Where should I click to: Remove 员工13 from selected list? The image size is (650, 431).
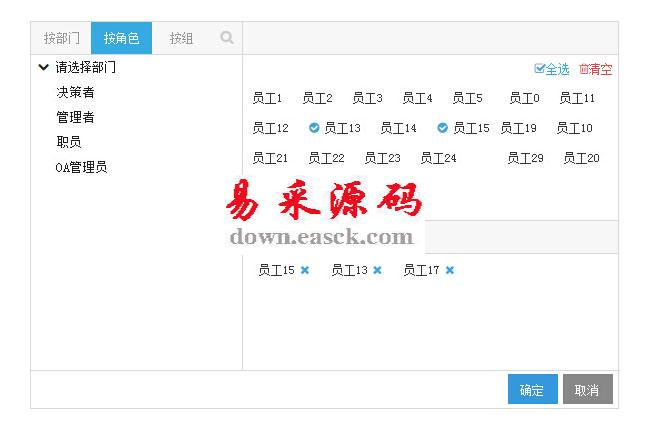[377, 270]
